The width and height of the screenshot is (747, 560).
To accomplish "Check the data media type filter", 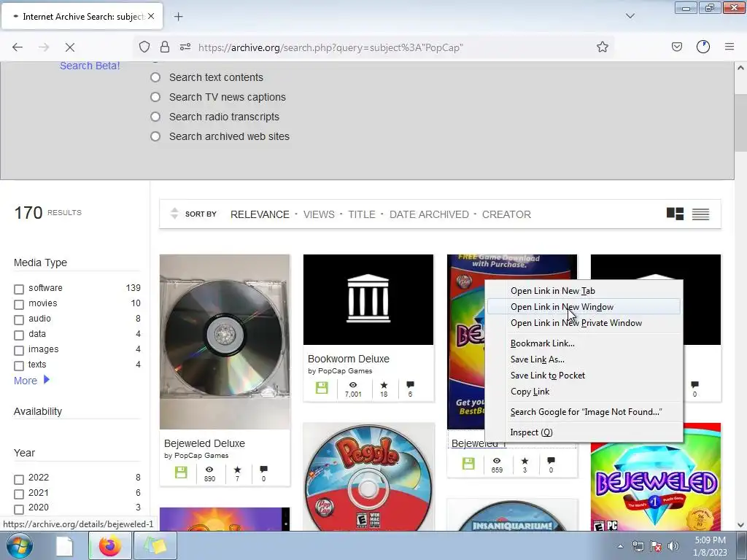I will point(19,335).
